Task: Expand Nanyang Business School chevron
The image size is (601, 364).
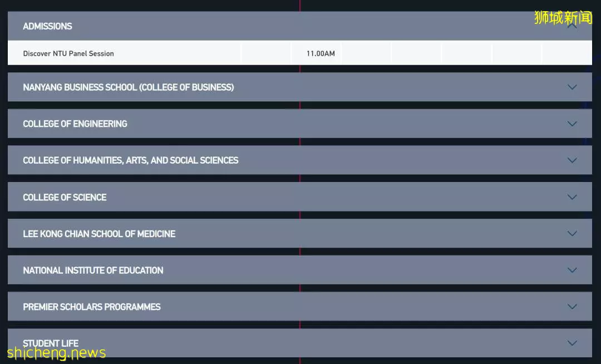Action: (x=572, y=87)
